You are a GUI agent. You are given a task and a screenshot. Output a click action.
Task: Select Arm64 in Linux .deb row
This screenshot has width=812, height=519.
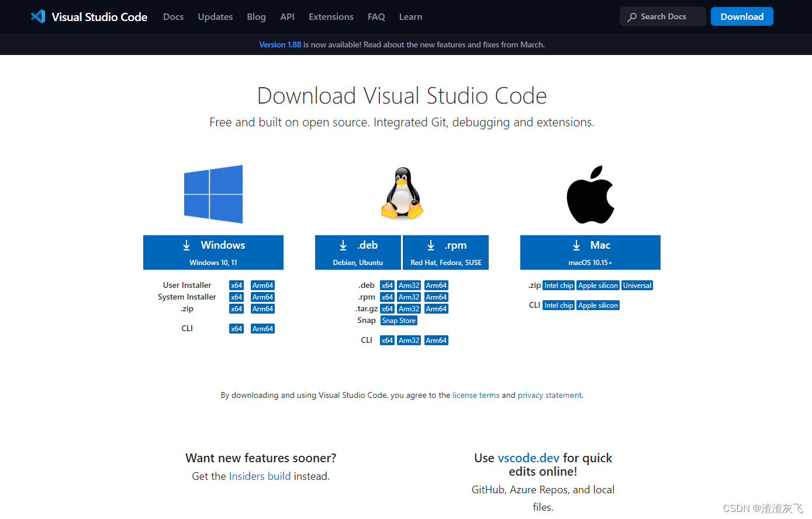coord(436,286)
